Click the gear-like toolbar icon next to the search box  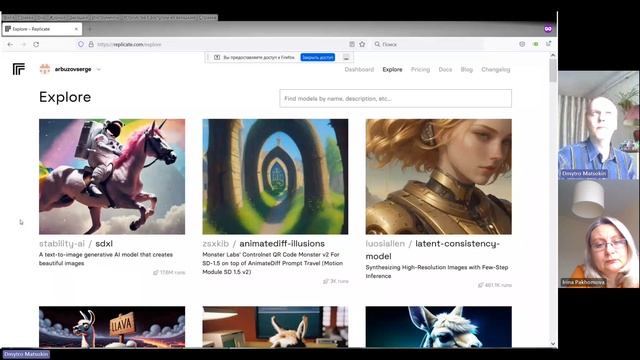[522, 44]
